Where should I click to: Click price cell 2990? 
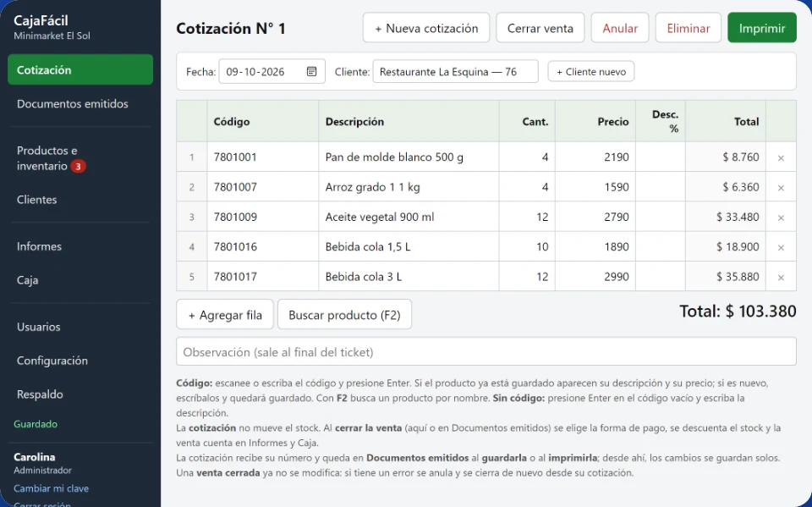pyautogui.click(x=595, y=276)
